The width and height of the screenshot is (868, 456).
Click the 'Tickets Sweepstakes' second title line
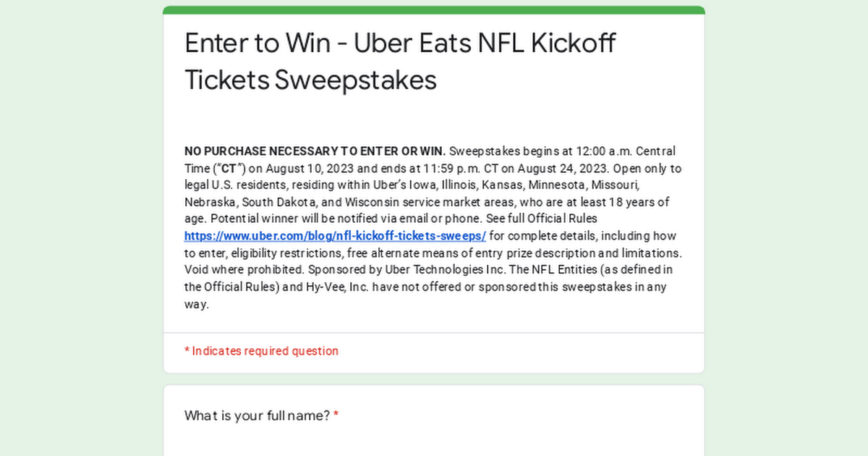[x=311, y=80]
